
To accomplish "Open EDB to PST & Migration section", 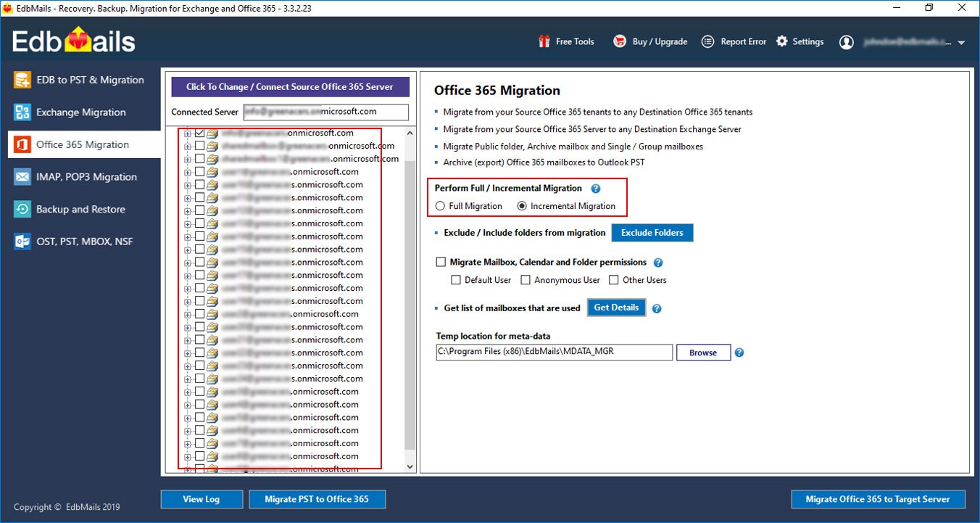I will (x=83, y=80).
